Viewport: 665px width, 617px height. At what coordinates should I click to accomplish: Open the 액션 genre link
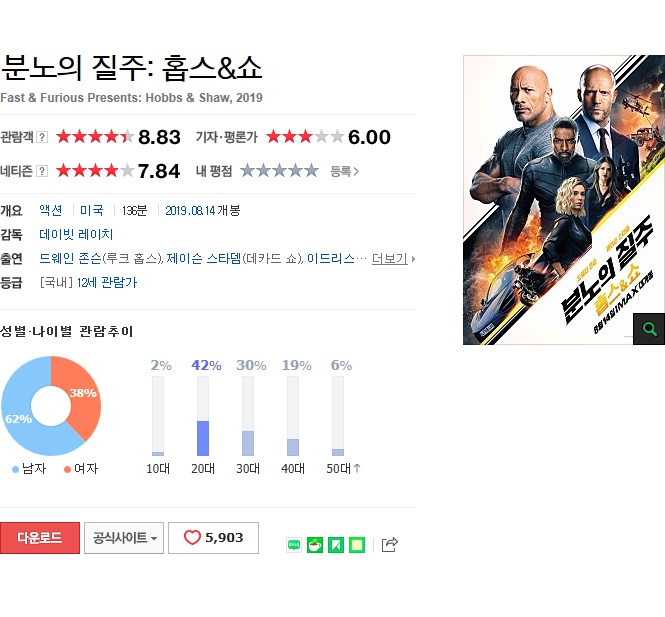tap(51, 210)
